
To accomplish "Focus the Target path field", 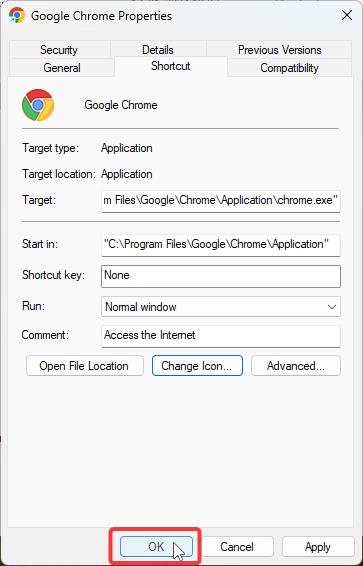I will (221, 200).
